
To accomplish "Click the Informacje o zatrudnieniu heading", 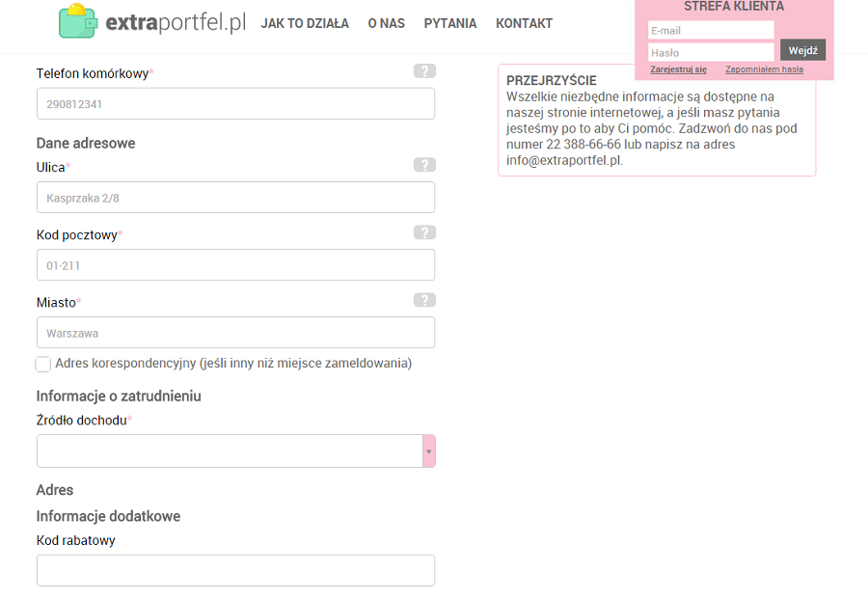I will (119, 396).
